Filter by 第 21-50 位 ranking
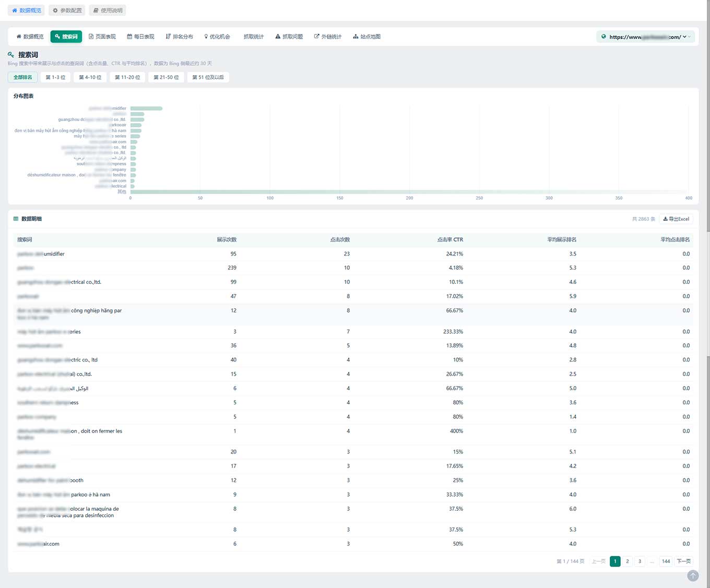The width and height of the screenshot is (710, 588). click(x=166, y=77)
